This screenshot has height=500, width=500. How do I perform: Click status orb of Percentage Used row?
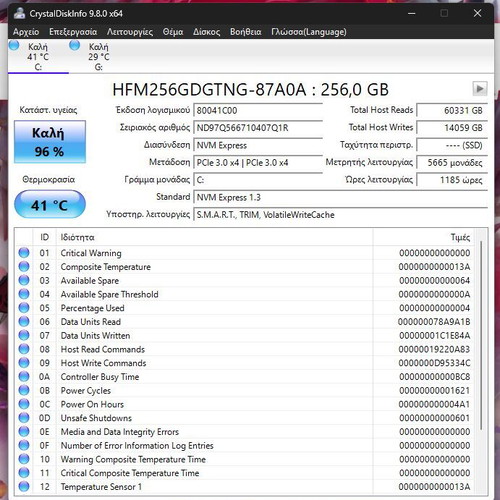point(24,308)
